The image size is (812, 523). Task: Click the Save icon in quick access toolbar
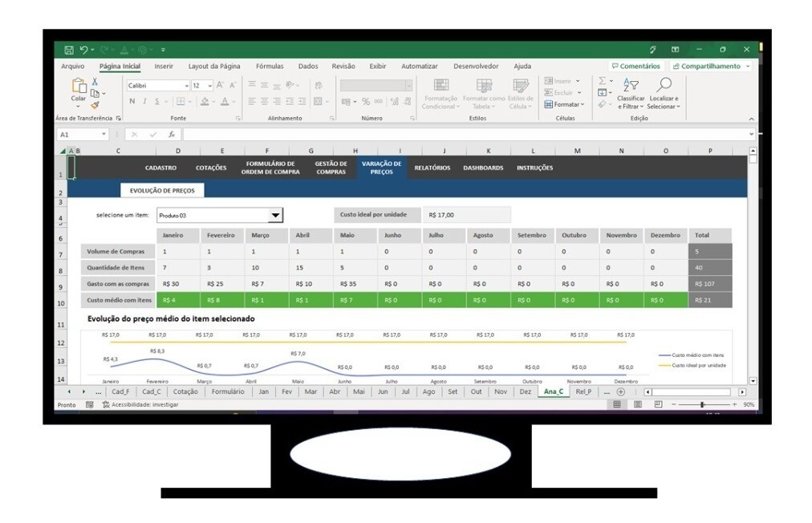[69, 50]
